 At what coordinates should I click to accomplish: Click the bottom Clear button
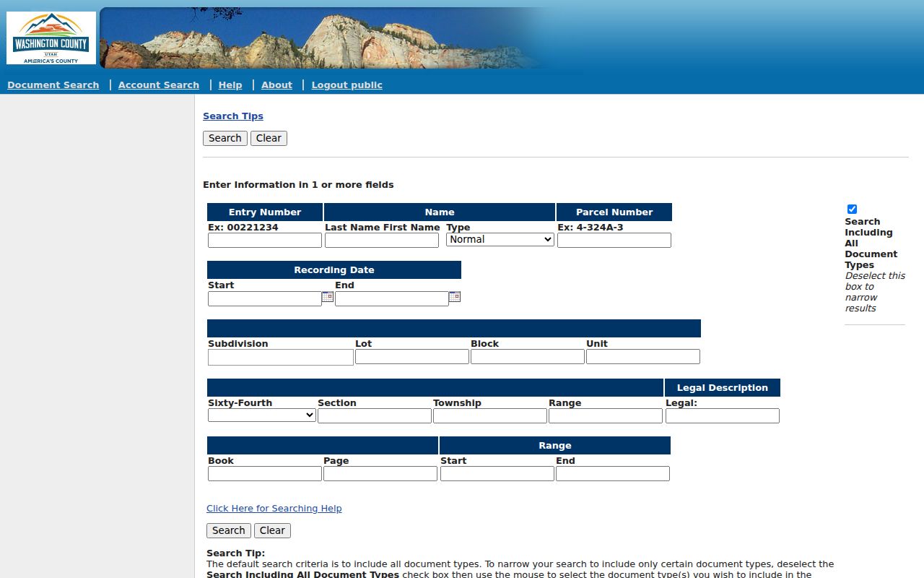(x=272, y=530)
